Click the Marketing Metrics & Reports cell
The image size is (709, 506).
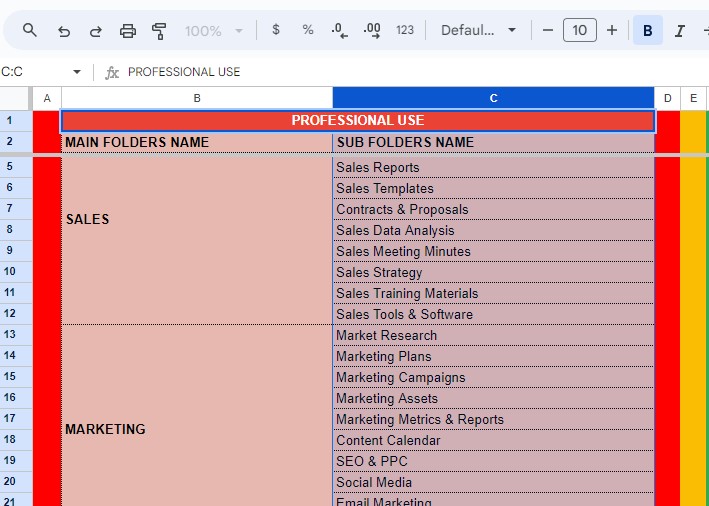click(x=493, y=419)
